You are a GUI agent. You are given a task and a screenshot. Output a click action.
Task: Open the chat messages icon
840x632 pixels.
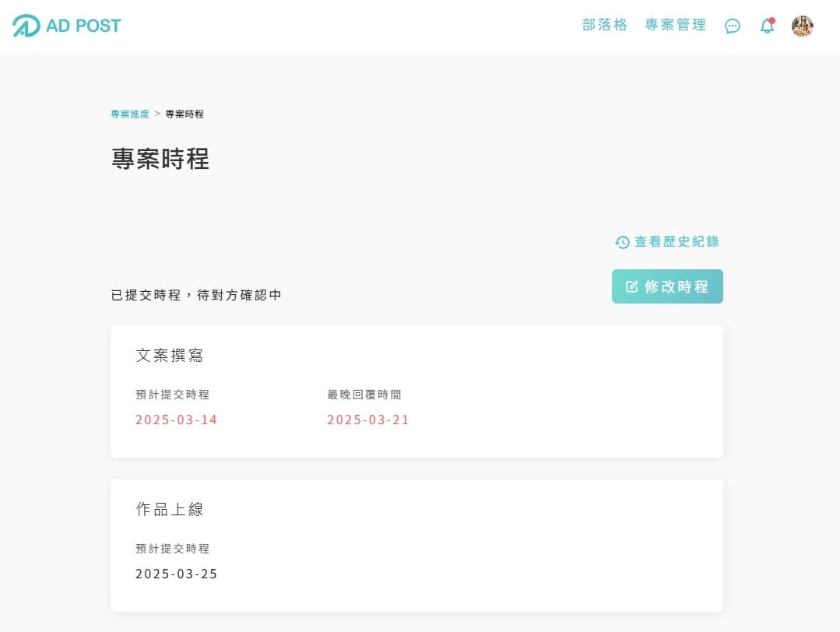(x=733, y=26)
